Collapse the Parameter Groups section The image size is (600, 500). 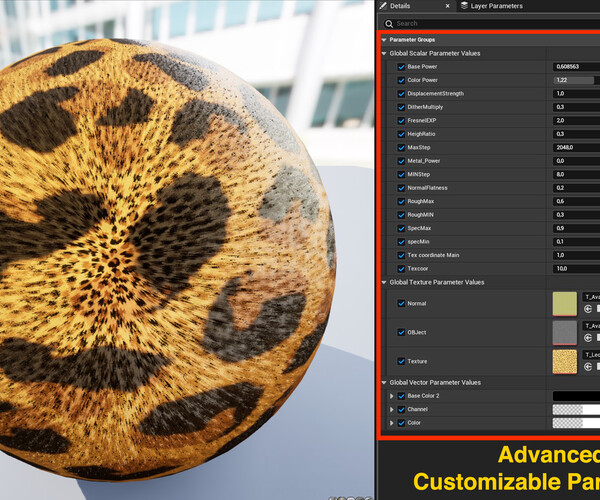384,40
